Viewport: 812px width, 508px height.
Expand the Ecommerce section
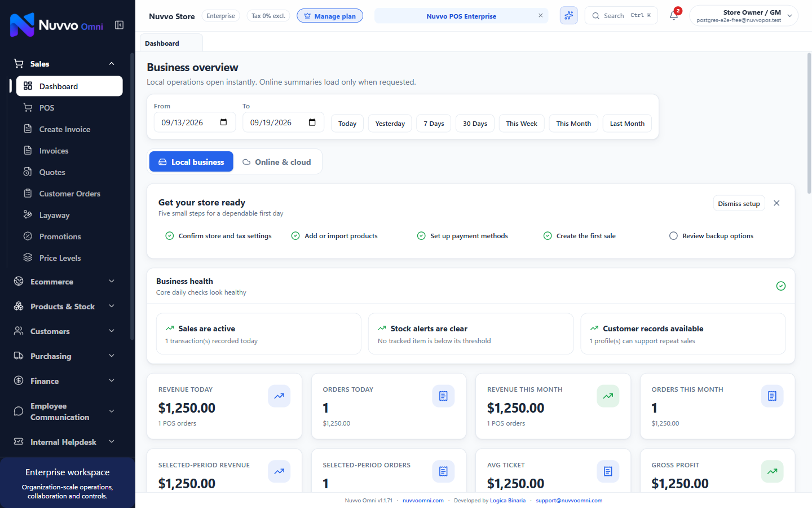pyautogui.click(x=65, y=282)
